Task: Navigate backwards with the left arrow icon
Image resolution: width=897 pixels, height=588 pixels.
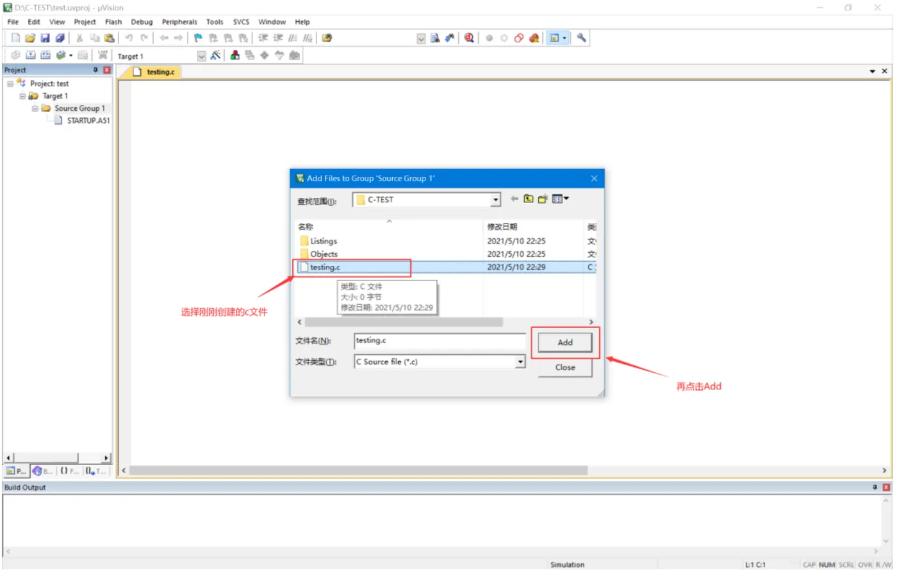Action: pyautogui.click(x=164, y=38)
